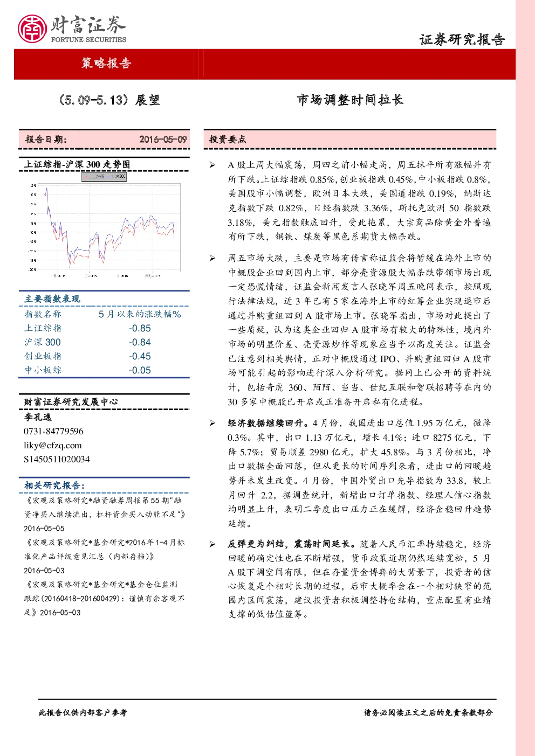Screen dimensions: 535x756
Task: Select the license number "S1450511020034"
Action: pos(57,459)
